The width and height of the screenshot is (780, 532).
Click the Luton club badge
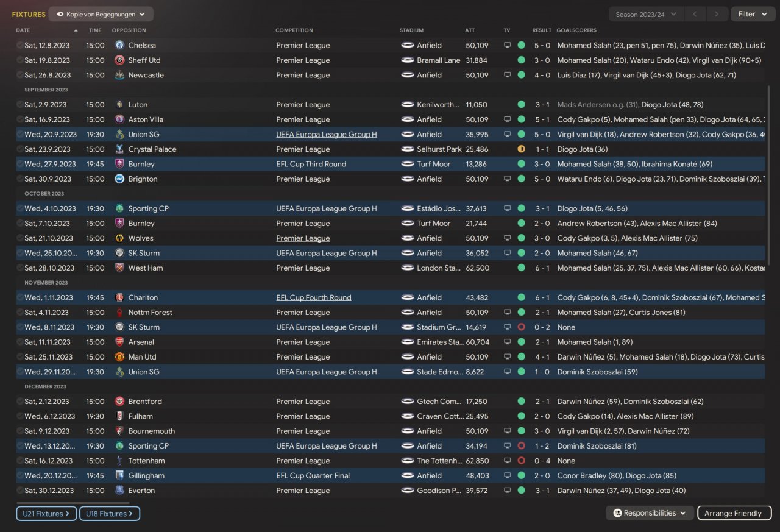(x=119, y=105)
